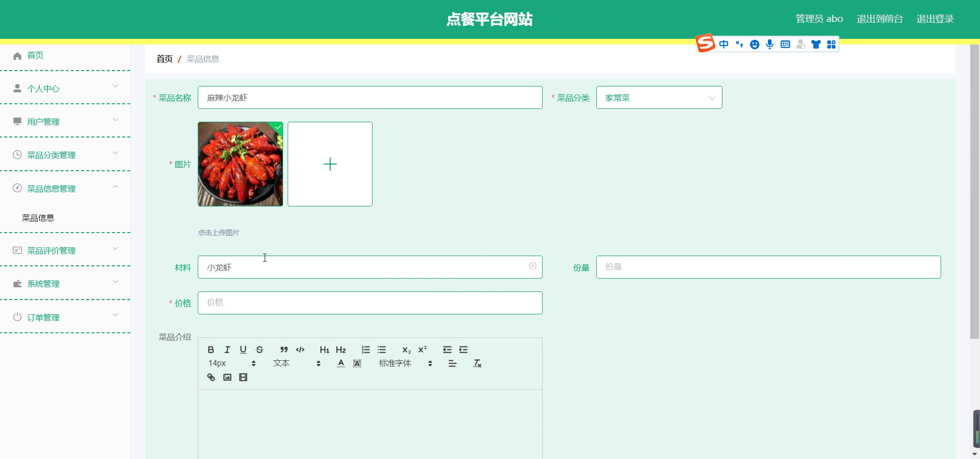Expand the 个人中心 sidebar menu
Screen dimensions: 980x459
click(x=65, y=88)
